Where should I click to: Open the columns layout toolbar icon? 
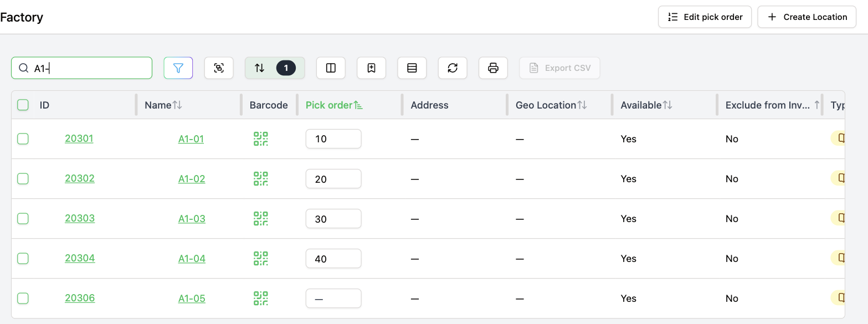click(331, 68)
